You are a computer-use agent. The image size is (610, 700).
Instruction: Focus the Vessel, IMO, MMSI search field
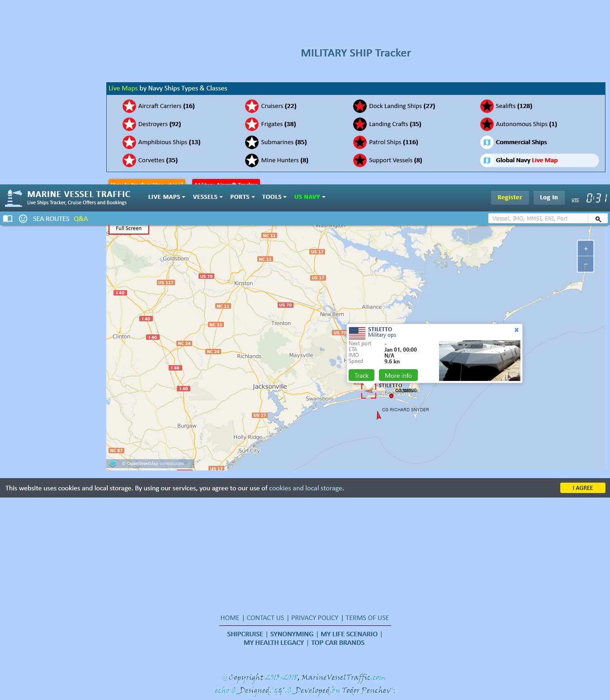tap(538, 219)
